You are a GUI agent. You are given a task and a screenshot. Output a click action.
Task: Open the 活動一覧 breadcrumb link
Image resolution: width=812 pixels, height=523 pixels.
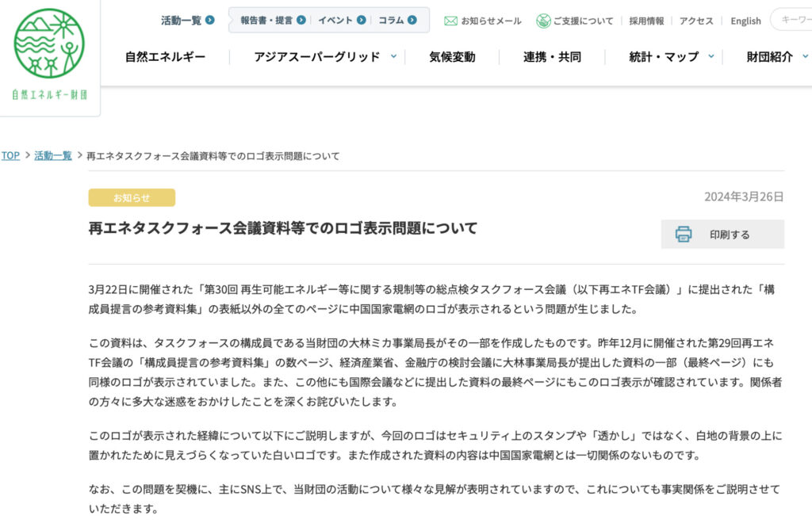click(53, 155)
